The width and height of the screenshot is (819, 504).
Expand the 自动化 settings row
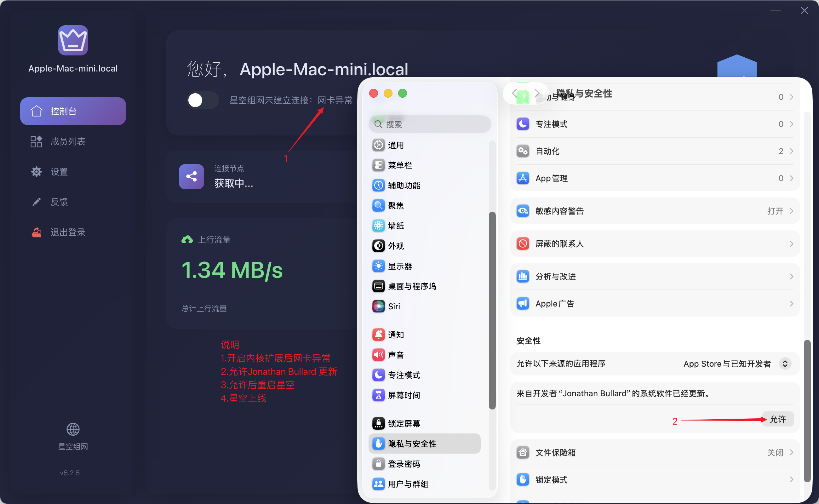click(791, 151)
